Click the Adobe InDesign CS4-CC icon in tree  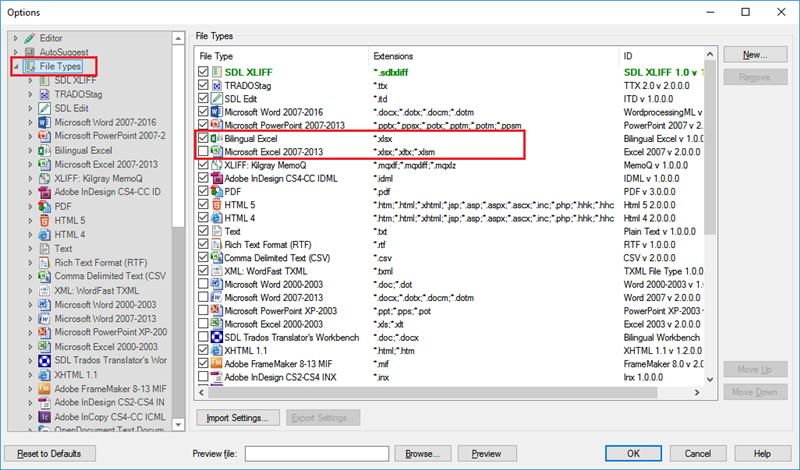pos(44,192)
